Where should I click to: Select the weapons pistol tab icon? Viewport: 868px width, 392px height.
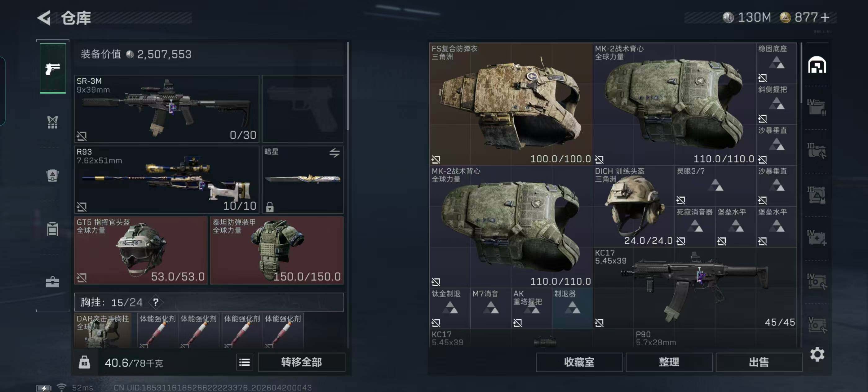pyautogui.click(x=53, y=69)
